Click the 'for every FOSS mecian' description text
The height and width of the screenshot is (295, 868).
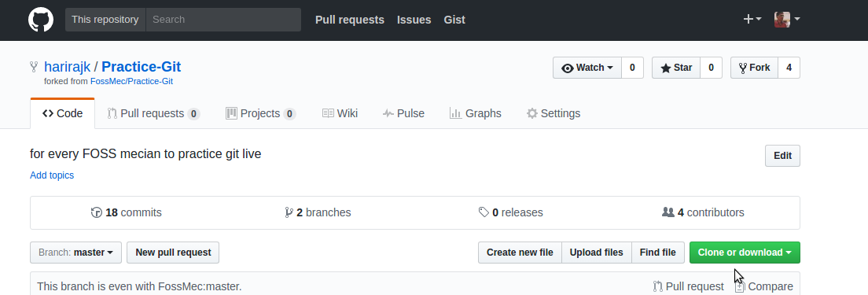tap(145, 154)
